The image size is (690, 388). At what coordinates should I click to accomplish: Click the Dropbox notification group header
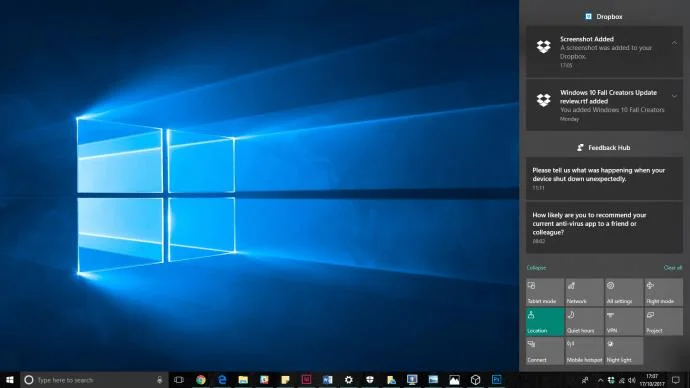point(603,16)
